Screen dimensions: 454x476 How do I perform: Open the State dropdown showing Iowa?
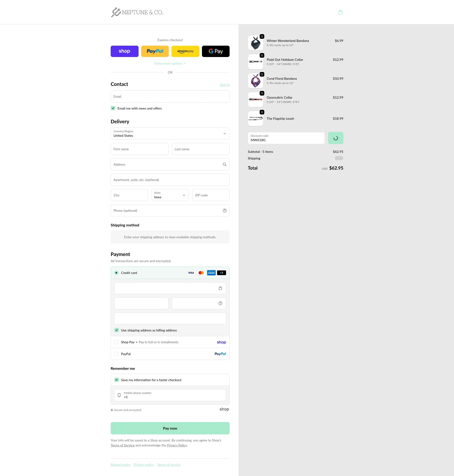click(170, 195)
